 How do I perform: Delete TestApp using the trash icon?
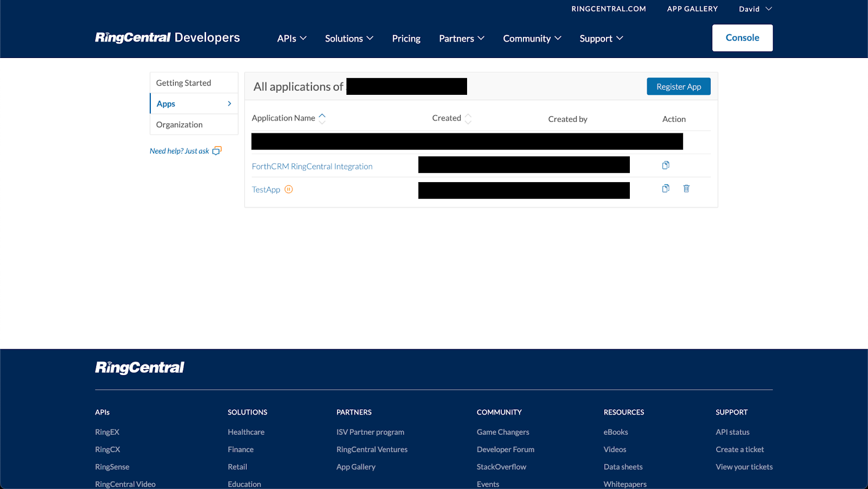pyautogui.click(x=686, y=188)
